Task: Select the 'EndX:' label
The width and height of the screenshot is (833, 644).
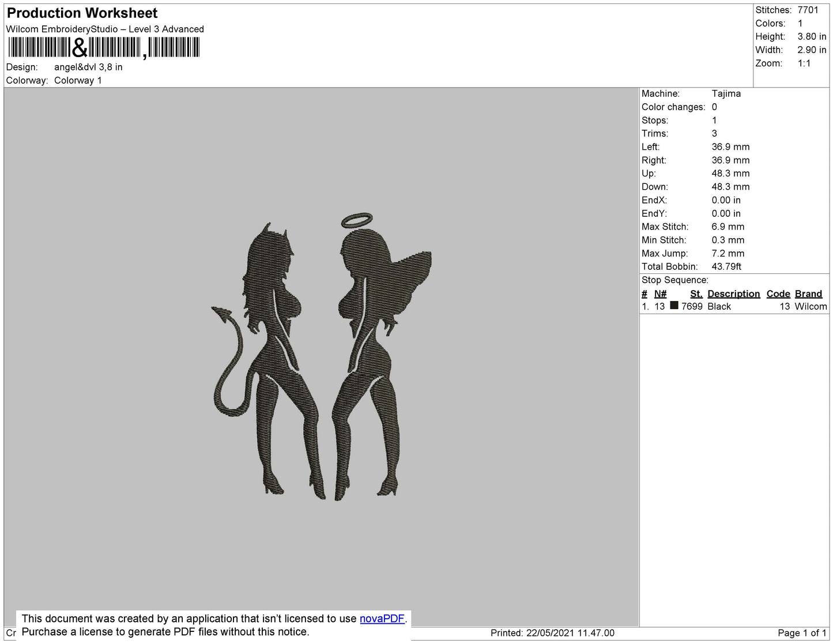Action: [x=654, y=200]
